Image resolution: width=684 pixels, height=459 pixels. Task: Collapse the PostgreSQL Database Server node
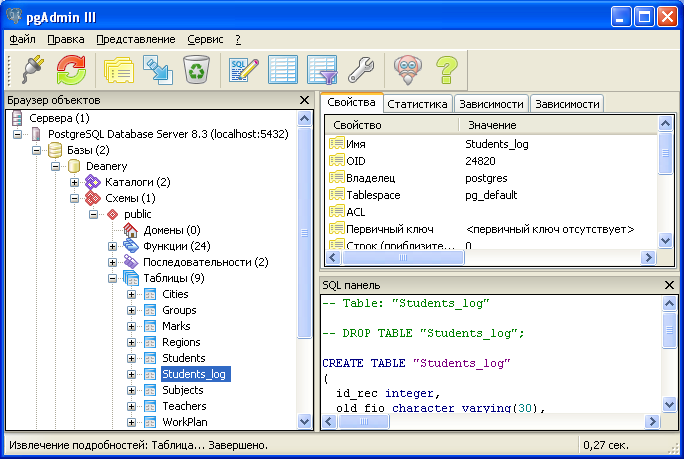[17, 134]
